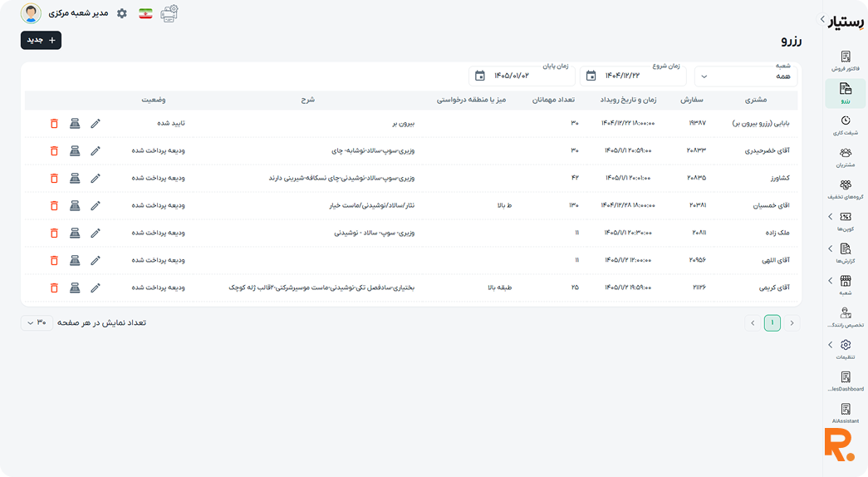Viewport: 868px width, 477px height.
Task: Print the آقای کریمی reservation
Action: [x=75, y=288]
